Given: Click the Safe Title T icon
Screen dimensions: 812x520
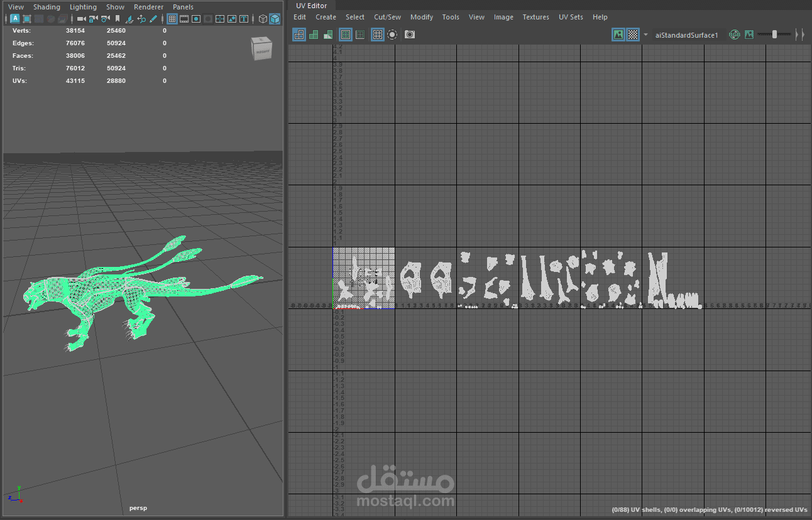Looking at the screenshot, I should click(244, 19).
